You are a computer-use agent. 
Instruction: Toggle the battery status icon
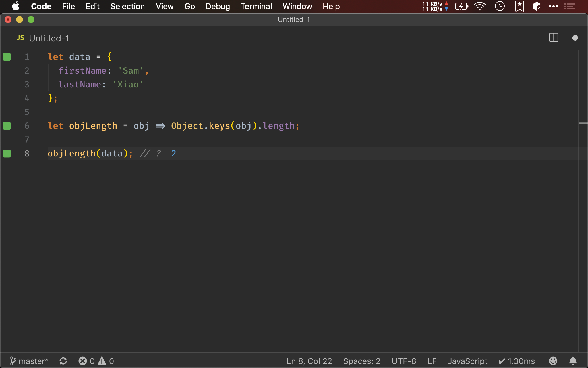pyautogui.click(x=461, y=6)
